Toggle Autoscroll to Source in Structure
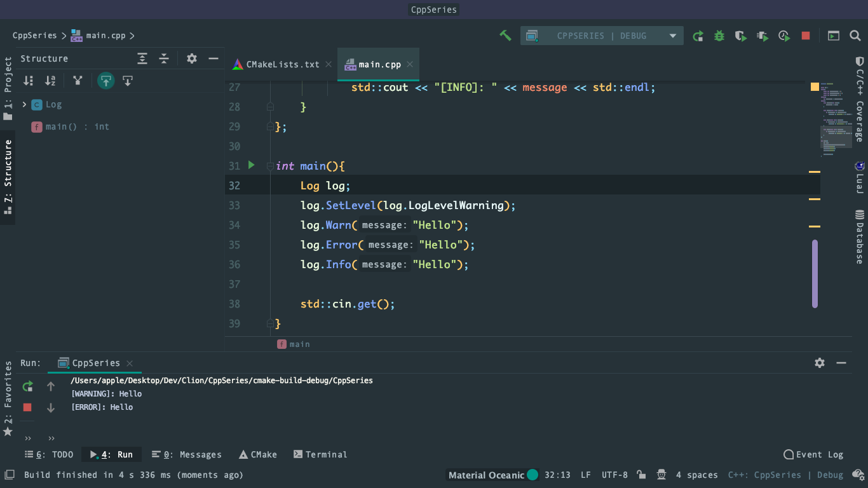 tap(105, 81)
